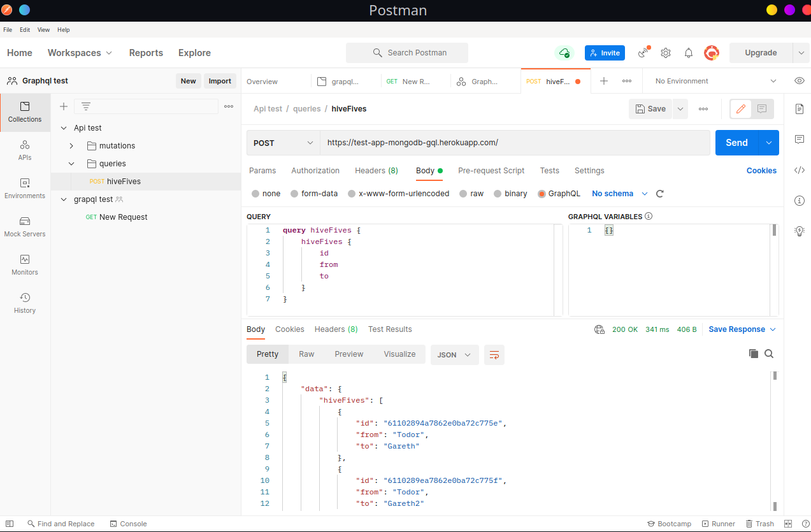Search within the response body
Image resolution: width=811 pixels, height=532 pixels.
(769, 354)
